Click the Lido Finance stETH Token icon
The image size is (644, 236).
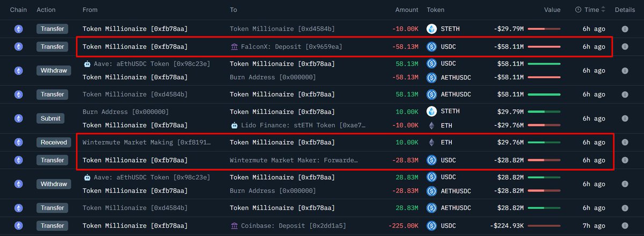point(234,126)
